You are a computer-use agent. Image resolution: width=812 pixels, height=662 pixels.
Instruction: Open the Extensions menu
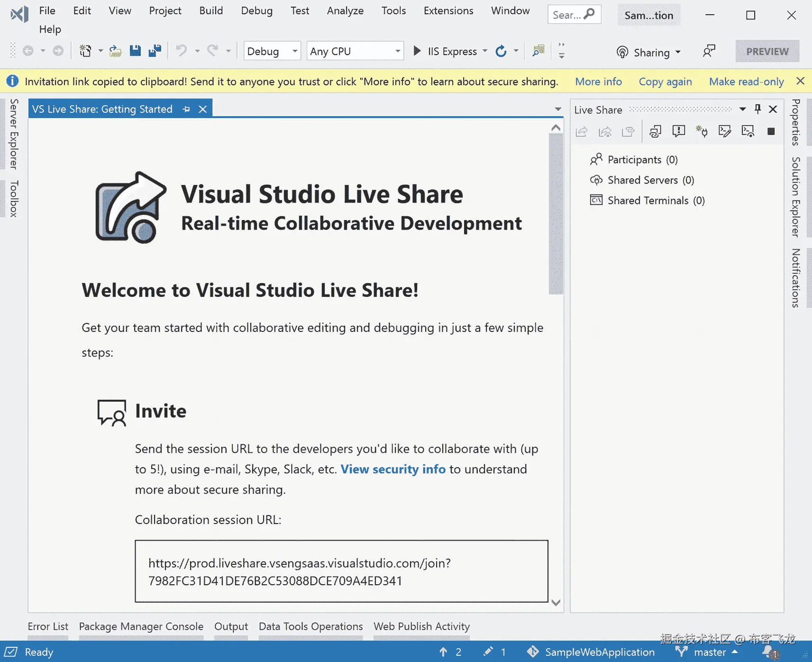[448, 10]
